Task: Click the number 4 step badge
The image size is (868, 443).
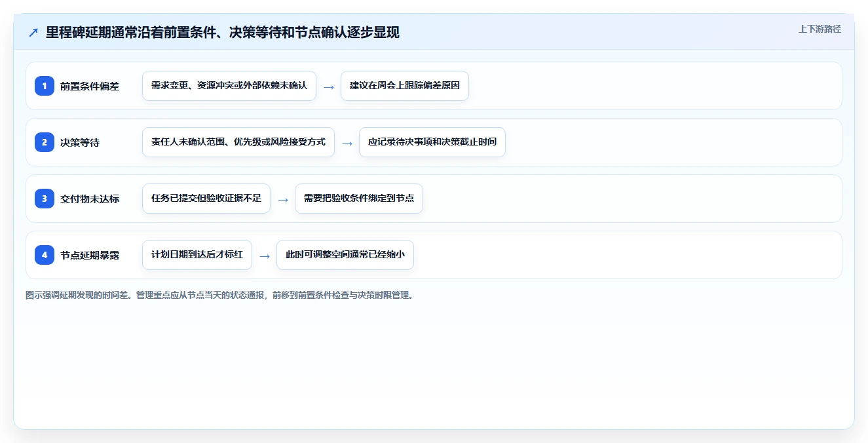Action: pos(45,255)
